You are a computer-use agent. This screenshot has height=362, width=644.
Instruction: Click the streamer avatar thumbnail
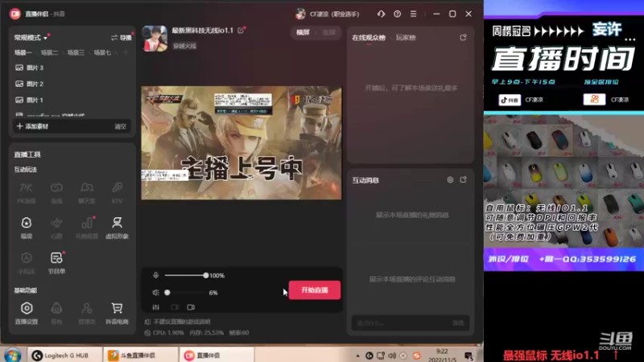155,39
